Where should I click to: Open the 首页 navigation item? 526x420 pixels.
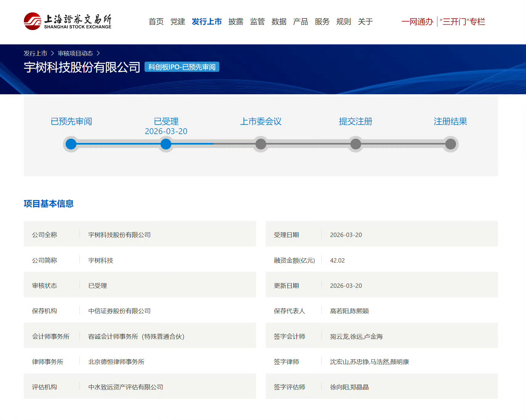pos(156,22)
